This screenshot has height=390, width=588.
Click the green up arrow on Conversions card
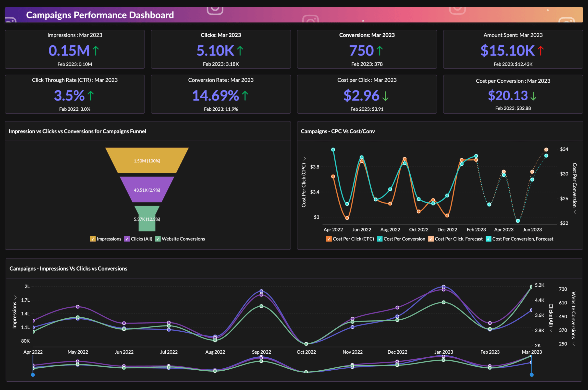coord(379,51)
